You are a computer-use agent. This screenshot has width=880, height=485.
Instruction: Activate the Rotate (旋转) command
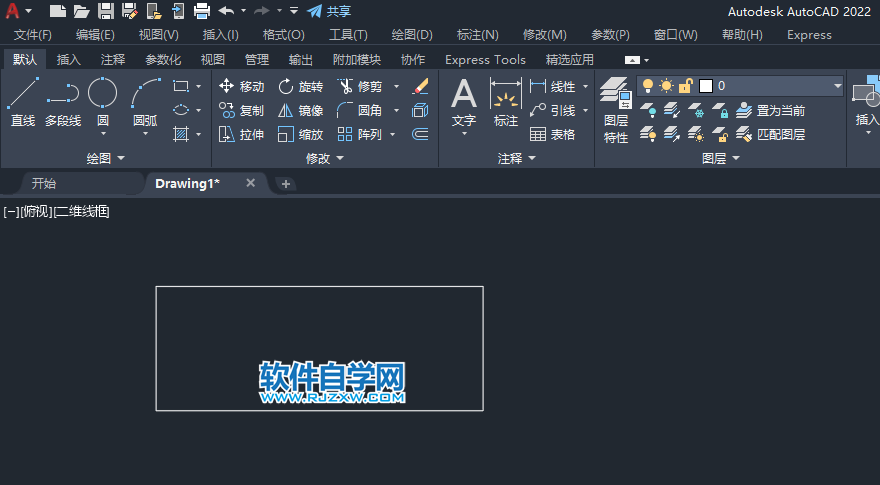[301, 86]
